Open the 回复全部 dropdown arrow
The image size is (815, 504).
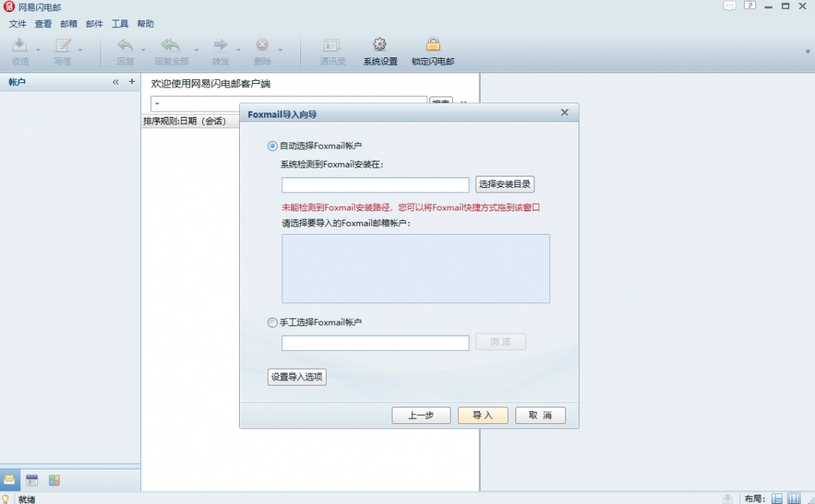click(x=196, y=50)
